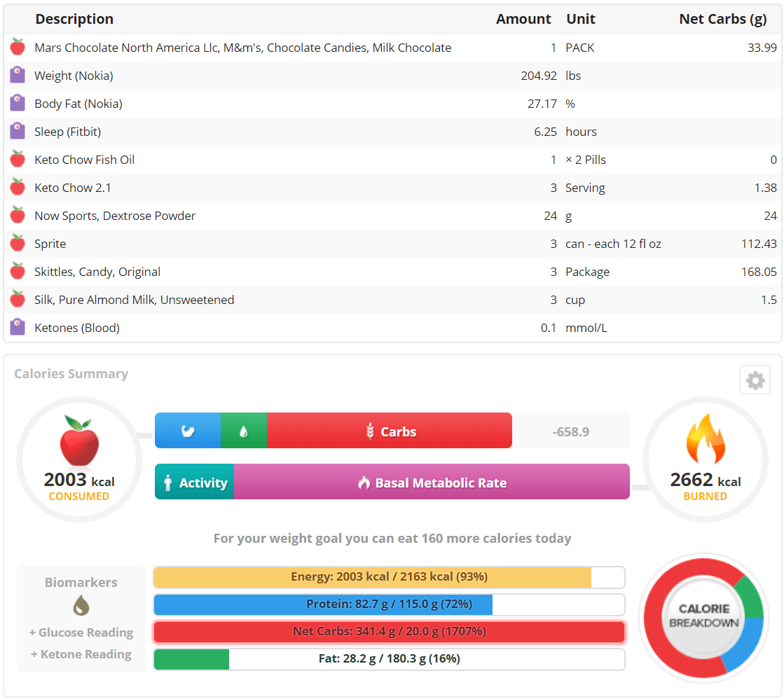Click the Biomarkers panel title

[x=81, y=582]
